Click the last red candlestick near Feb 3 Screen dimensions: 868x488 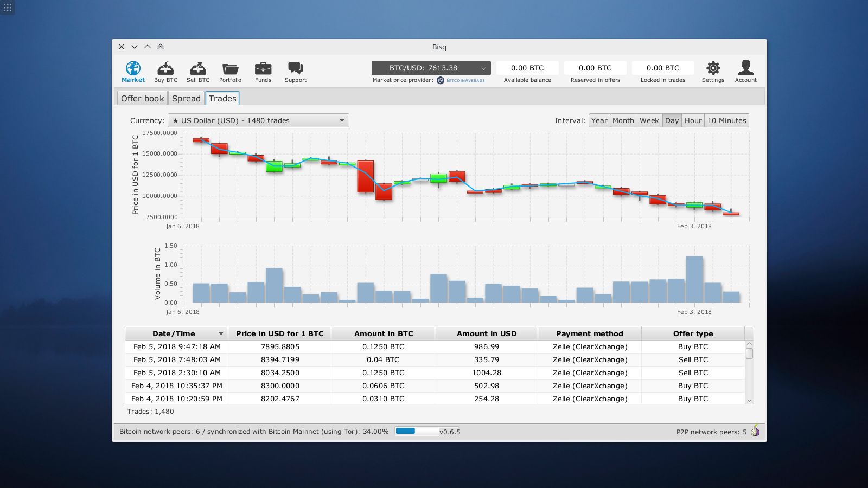pos(731,214)
